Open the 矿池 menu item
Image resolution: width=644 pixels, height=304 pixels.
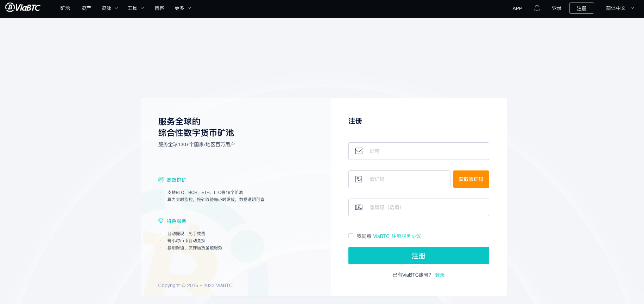65,8
